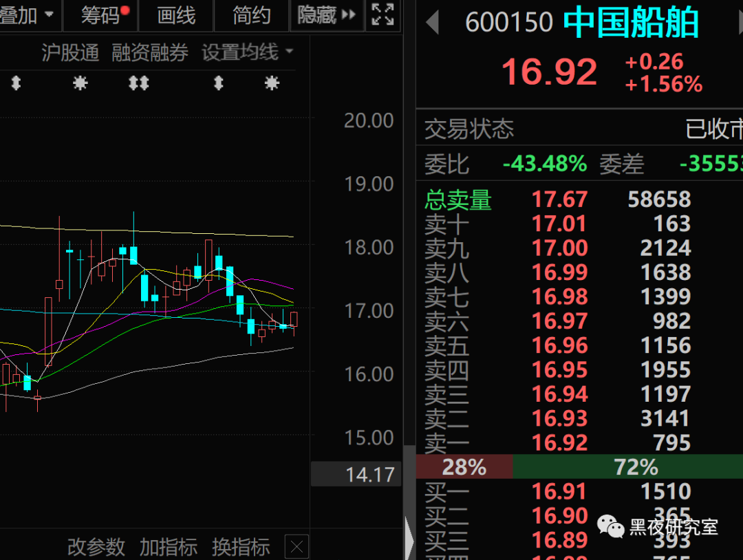Collapse side panel using splitter arrow
This screenshot has width=743, height=560.
pyautogui.click(x=409, y=540)
